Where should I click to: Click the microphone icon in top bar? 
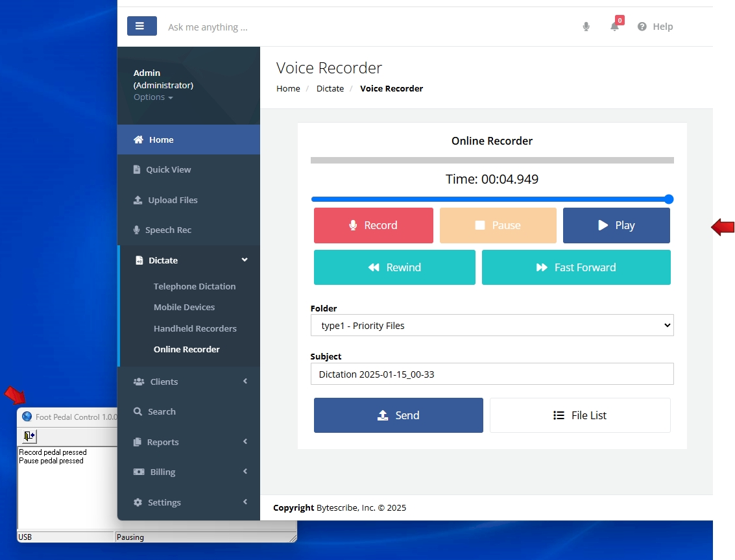click(x=586, y=27)
